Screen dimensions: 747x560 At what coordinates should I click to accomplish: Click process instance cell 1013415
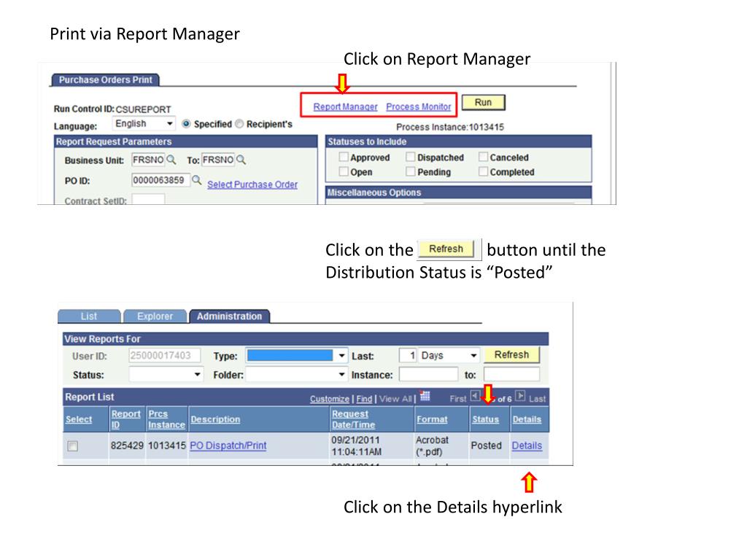point(167,446)
